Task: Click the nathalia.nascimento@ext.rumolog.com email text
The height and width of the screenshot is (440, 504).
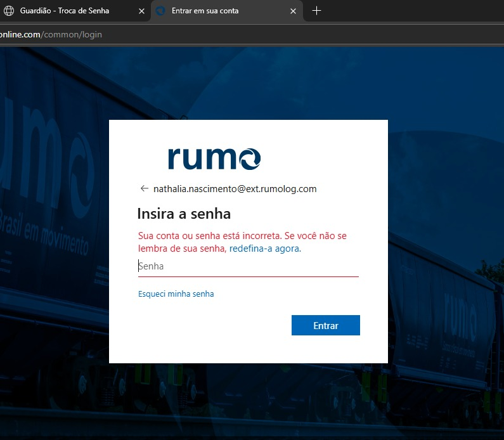Action: click(x=235, y=189)
